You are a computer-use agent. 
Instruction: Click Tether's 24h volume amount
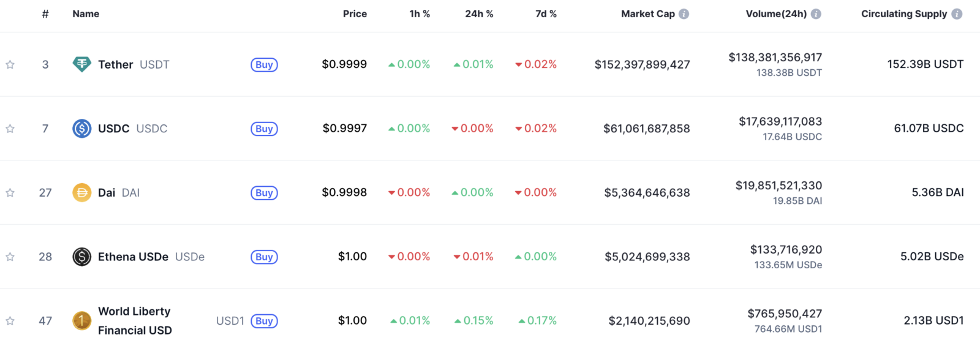click(x=775, y=58)
